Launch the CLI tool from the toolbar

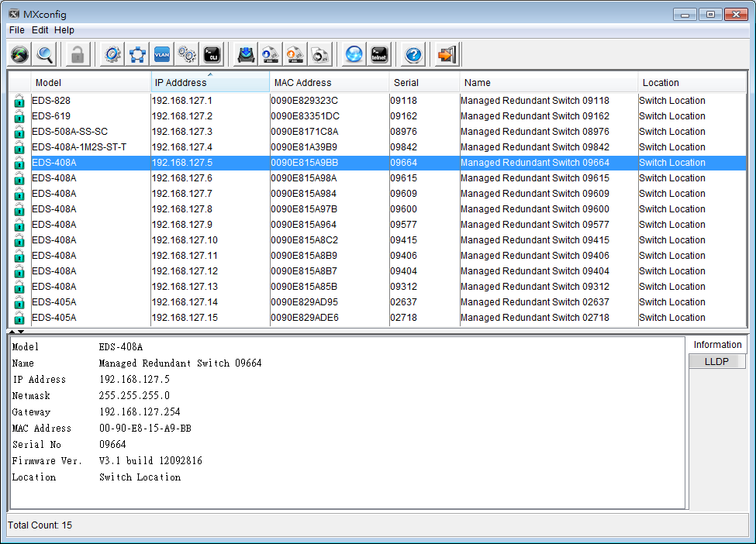point(212,54)
